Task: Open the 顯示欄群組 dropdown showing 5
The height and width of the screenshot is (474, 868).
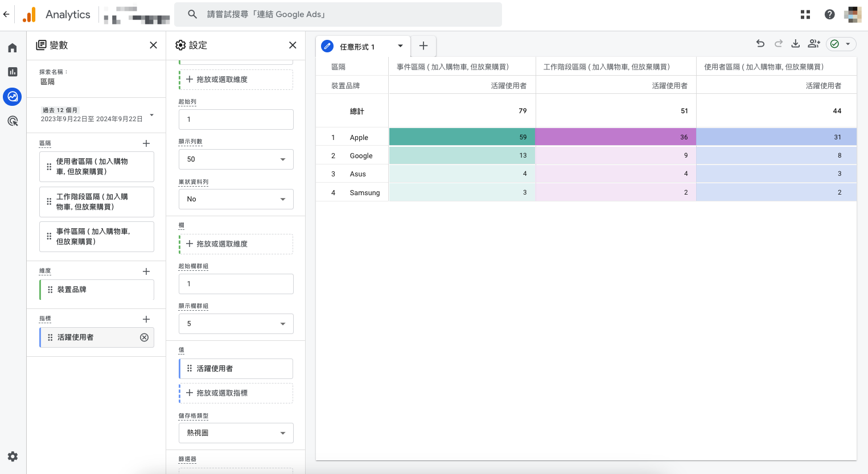Action: click(x=236, y=324)
